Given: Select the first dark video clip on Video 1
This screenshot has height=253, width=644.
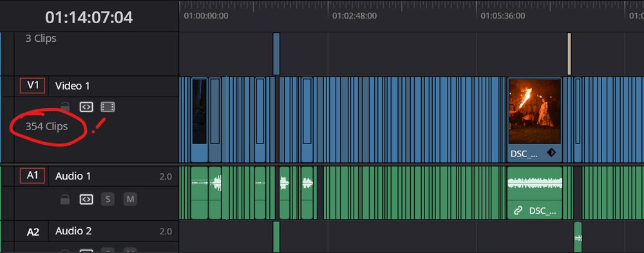Looking at the screenshot, I should (200, 120).
